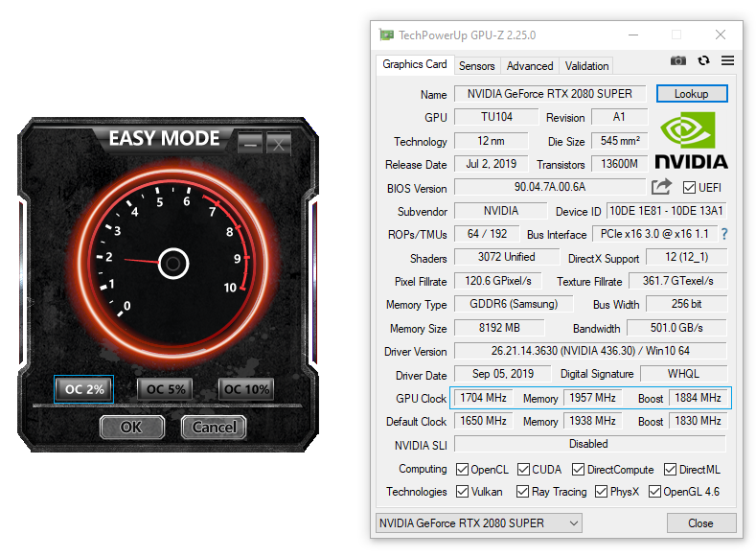This screenshot has width=756, height=557.
Task: Minimize the Easy Mode window
Action: click(250, 143)
